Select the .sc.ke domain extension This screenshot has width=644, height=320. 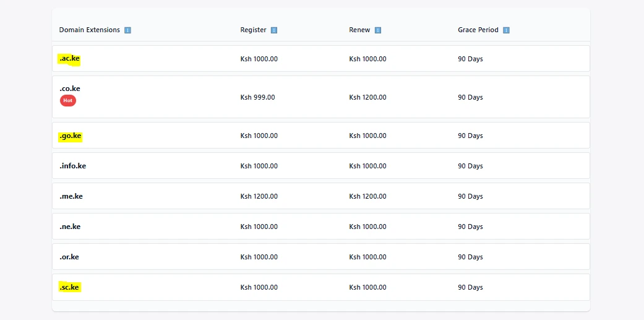[69, 287]
